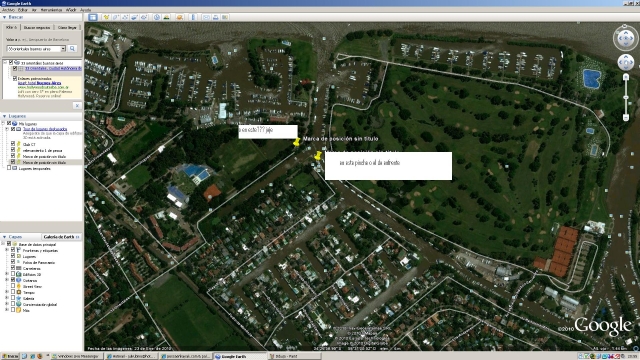
Task: Click the print toolbar icon
Action: [216, 17]
